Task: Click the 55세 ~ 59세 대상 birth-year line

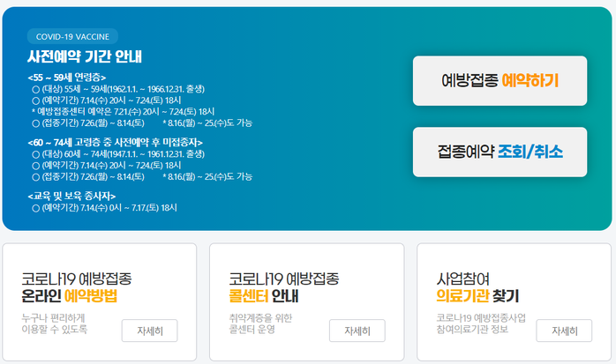Action: click(x=117, y=90)
